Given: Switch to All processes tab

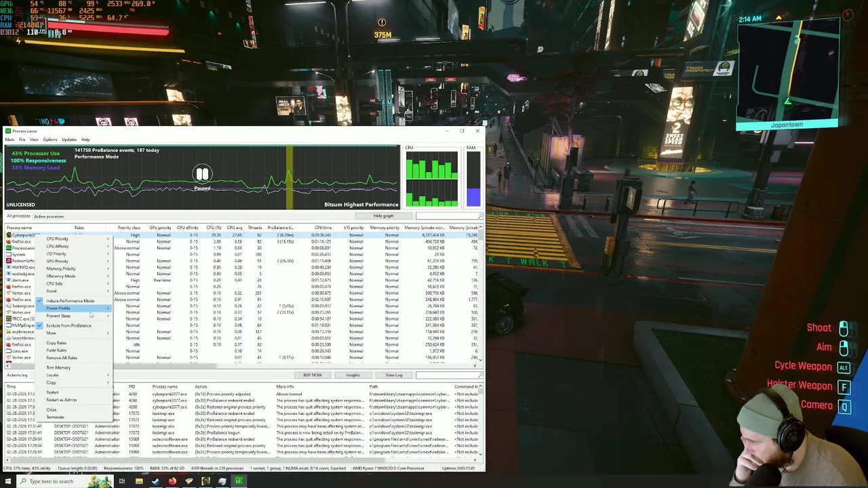Looking at the screenshot, I should [18, 216].
